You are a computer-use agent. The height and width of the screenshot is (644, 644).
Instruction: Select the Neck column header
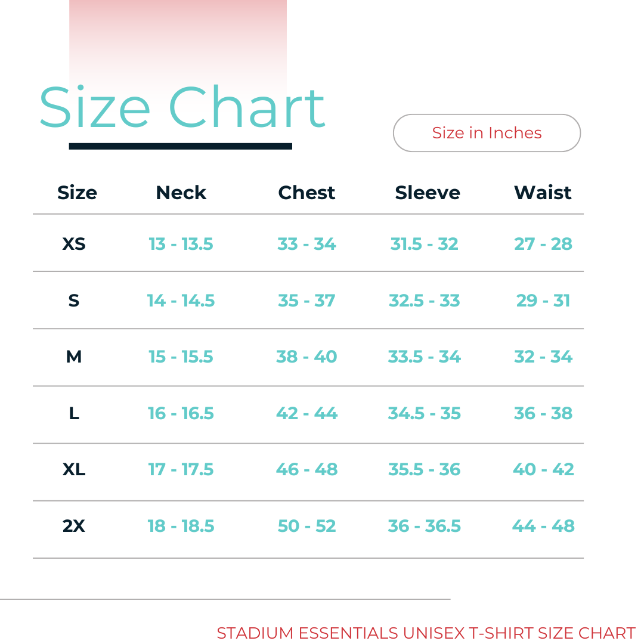click(x=181, y=193)
